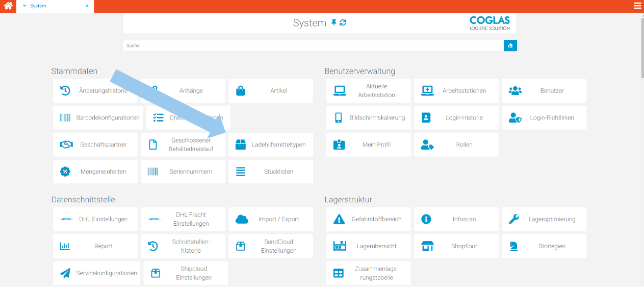644x288 pixels.
Task: Open the Ladehilfsmitteltypen tile
Action: point(271,145)
